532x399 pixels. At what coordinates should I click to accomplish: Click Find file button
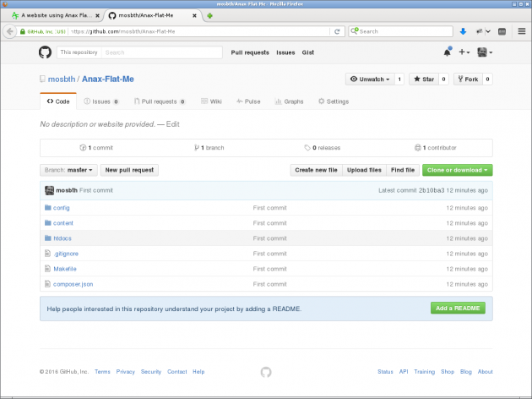click(x=403, y=170)
